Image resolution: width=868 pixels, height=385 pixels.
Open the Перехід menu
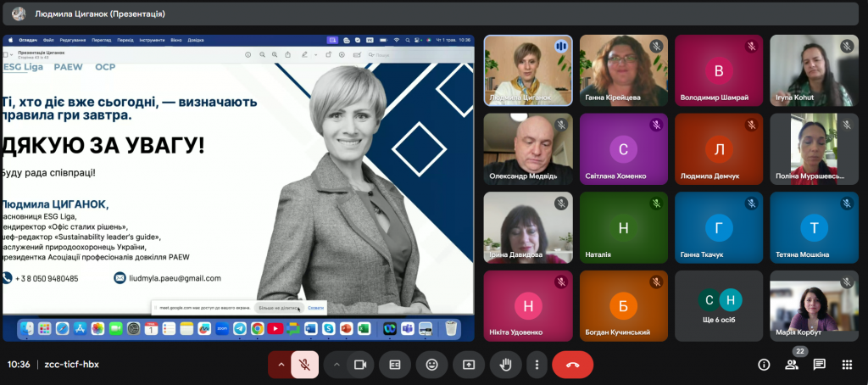coord(125,40)
